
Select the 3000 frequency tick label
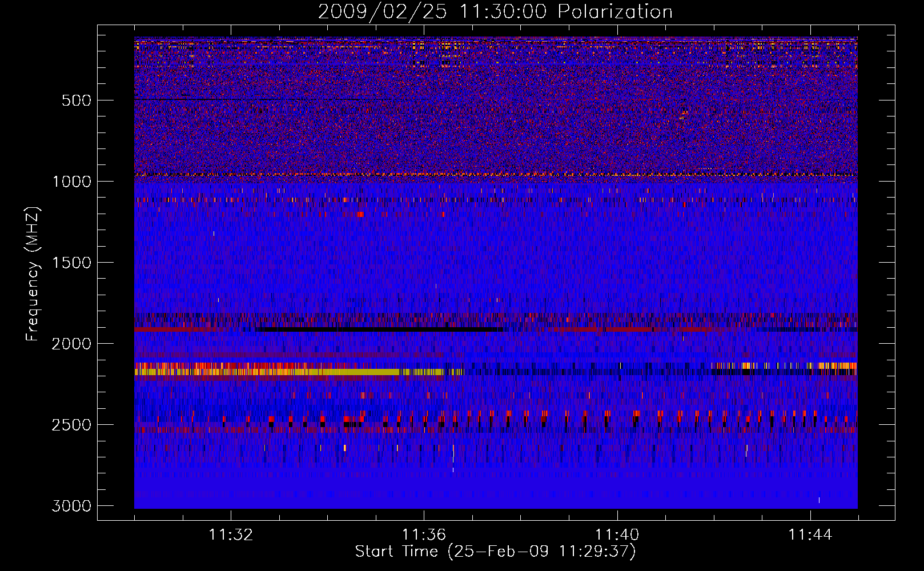coord(71,506)
